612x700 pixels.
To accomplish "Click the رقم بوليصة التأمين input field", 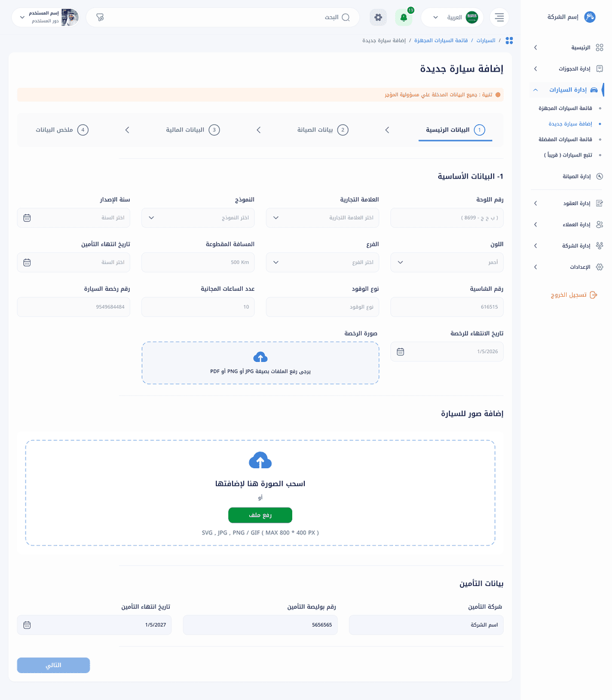I will [x=261, y=625].
